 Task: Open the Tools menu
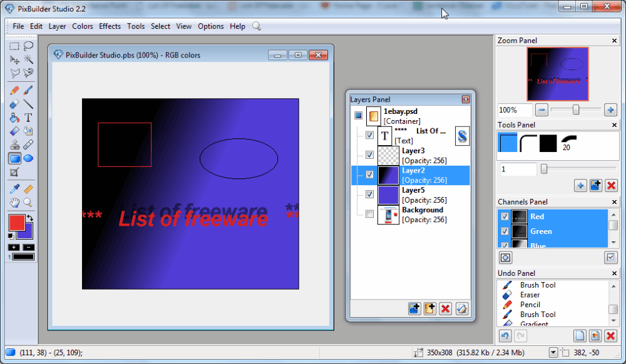136,26
